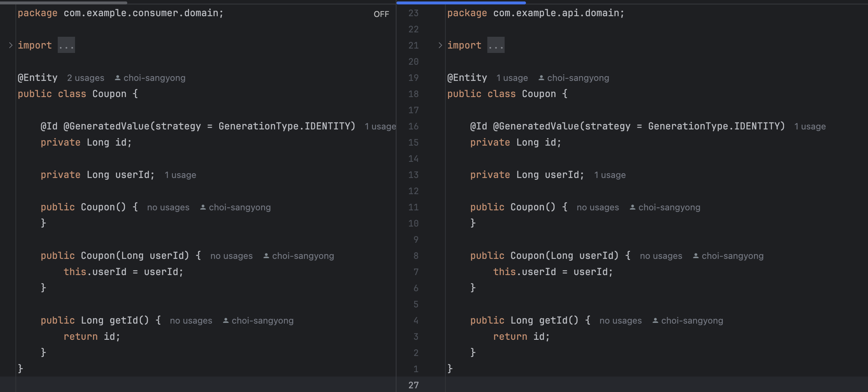
Task: Show usages of the id field in the left editor
Action: click(380, 126)
